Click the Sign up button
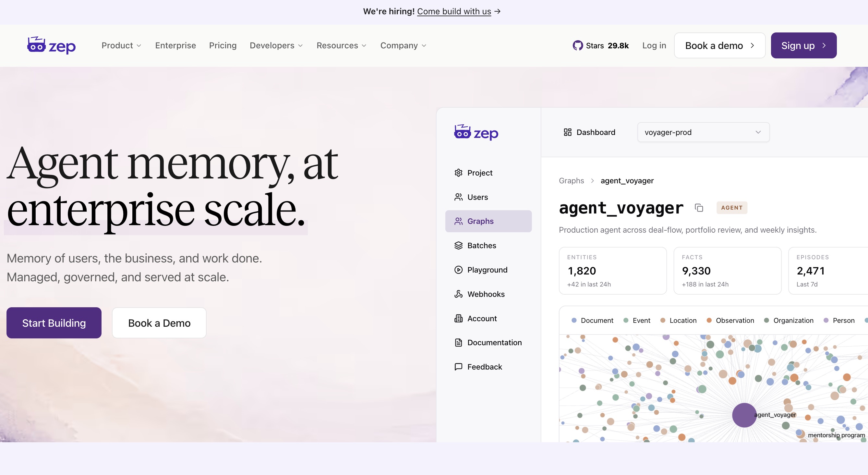 [x=804, y=45]
